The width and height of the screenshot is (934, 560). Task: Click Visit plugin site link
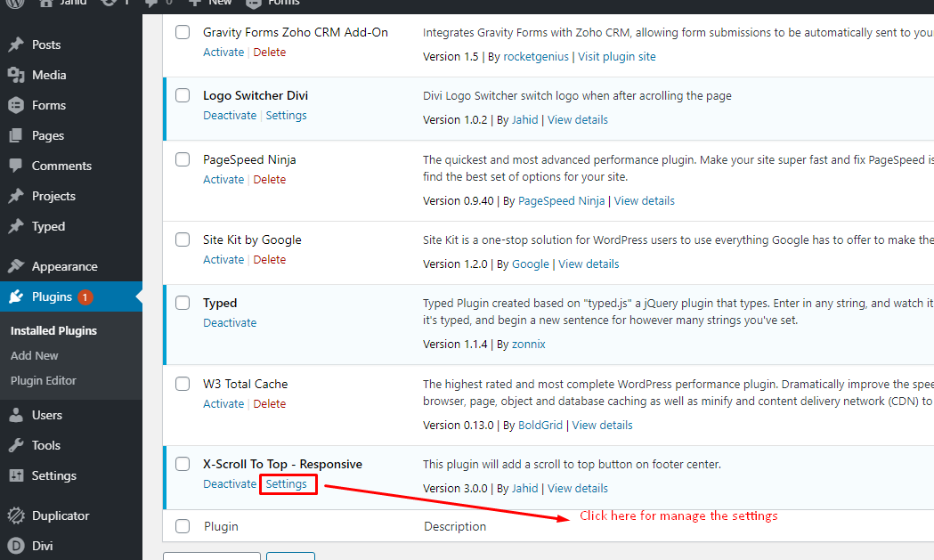(x=616, y=57)
